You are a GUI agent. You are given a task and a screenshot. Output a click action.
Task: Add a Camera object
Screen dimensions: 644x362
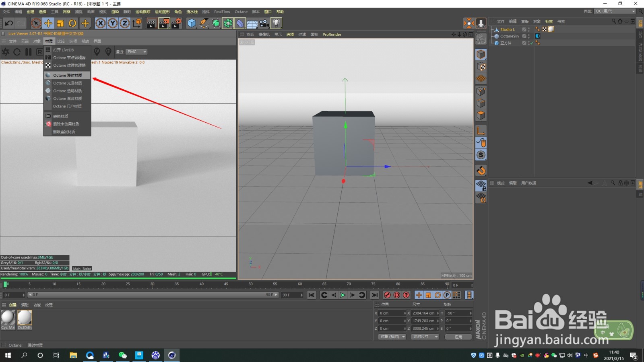(x=264, y=23)
